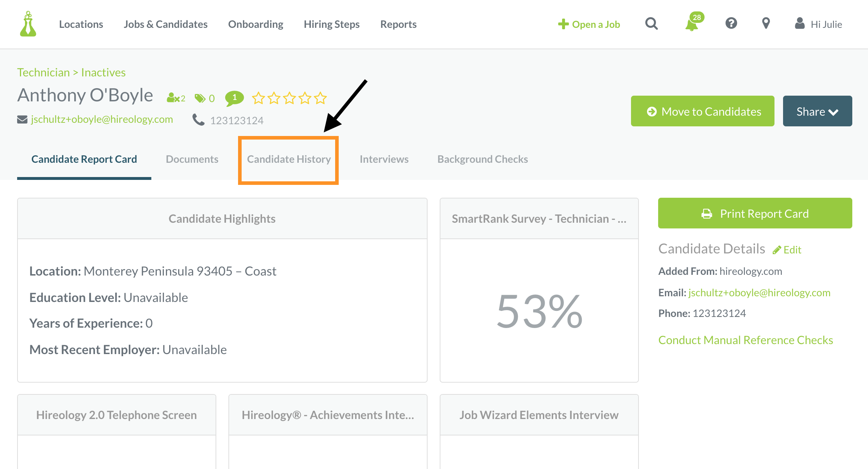Click the header email jschultz+oboyle@hireology.com

tap(102, 120)
